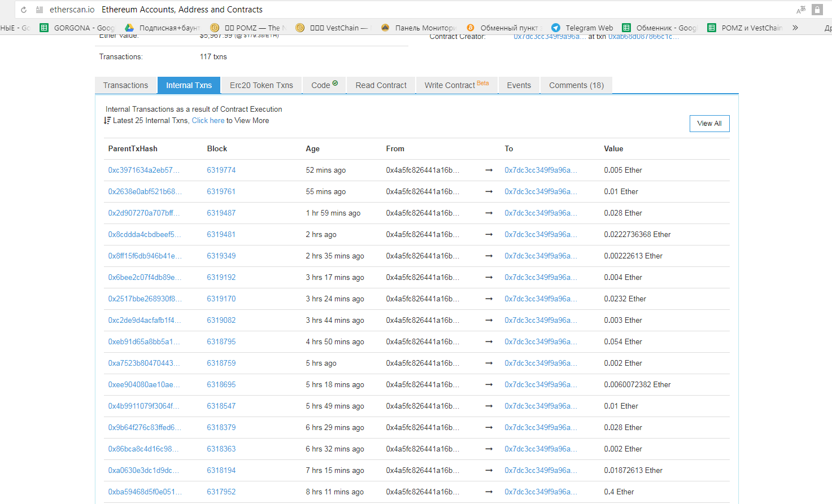The width and height of the screenshot is (832, 504).
Task: Open the Telegram Web bookmark
Action: point(582,28)
